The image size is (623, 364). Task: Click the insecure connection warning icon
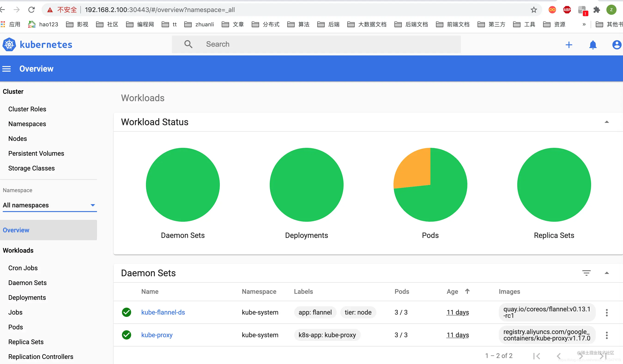[x=50, y=10]
